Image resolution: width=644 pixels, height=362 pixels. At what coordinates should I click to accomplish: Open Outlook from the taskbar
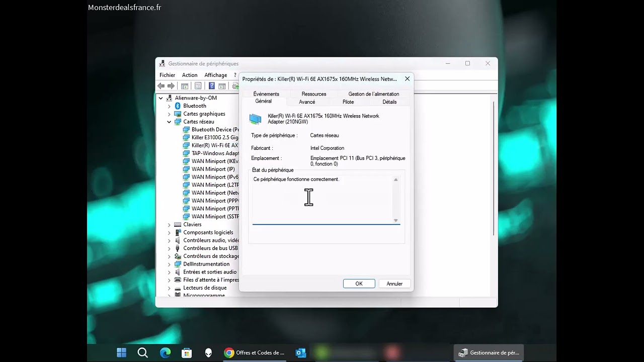301,353
